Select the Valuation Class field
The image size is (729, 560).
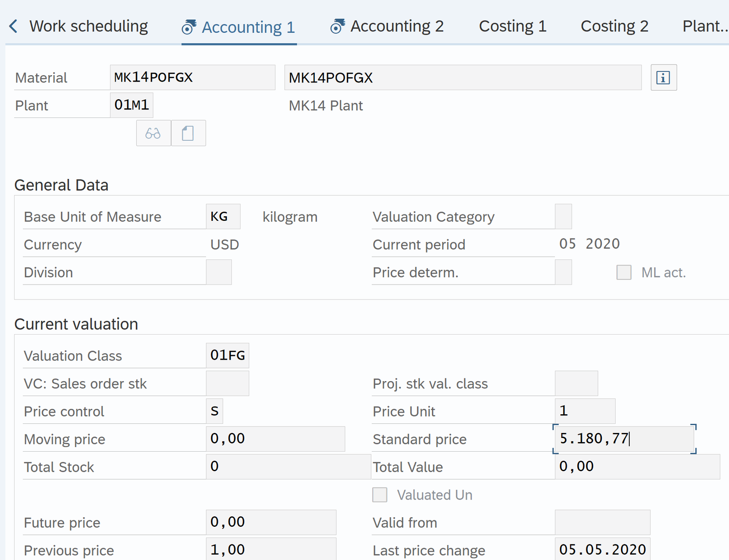pyautogui.click(x=227, y=356)
